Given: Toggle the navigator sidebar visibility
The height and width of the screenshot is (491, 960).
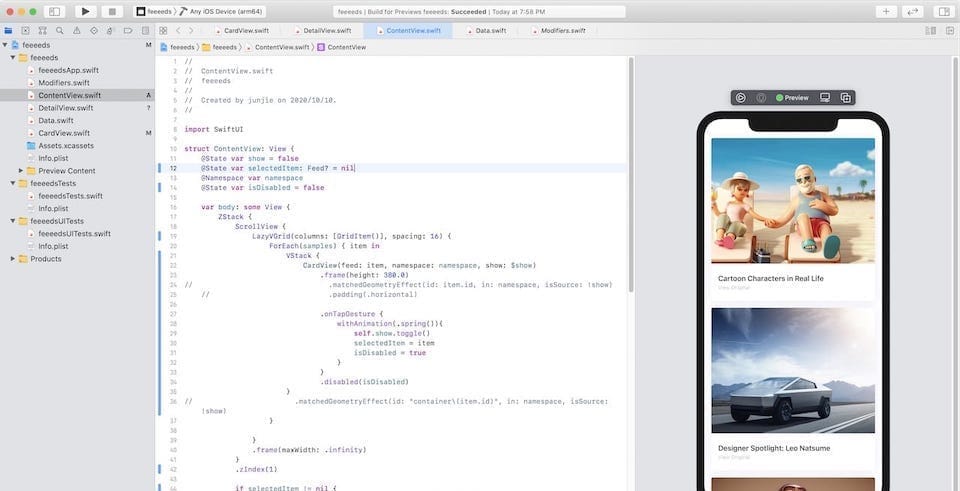Looking at the screenshot, I should click(x=54, y=11).
